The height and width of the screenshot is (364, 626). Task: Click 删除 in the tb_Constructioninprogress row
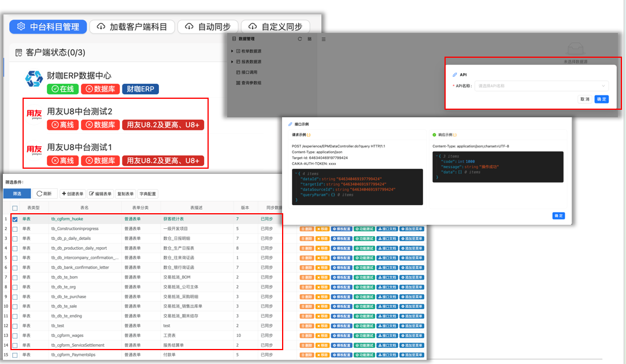click(x=306, y=229)
